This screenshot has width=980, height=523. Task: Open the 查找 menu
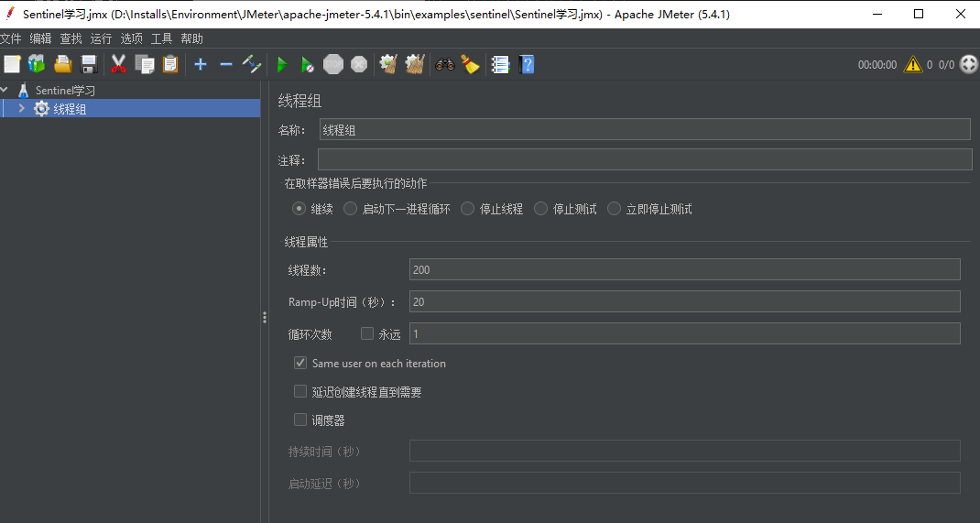point(71,38)
